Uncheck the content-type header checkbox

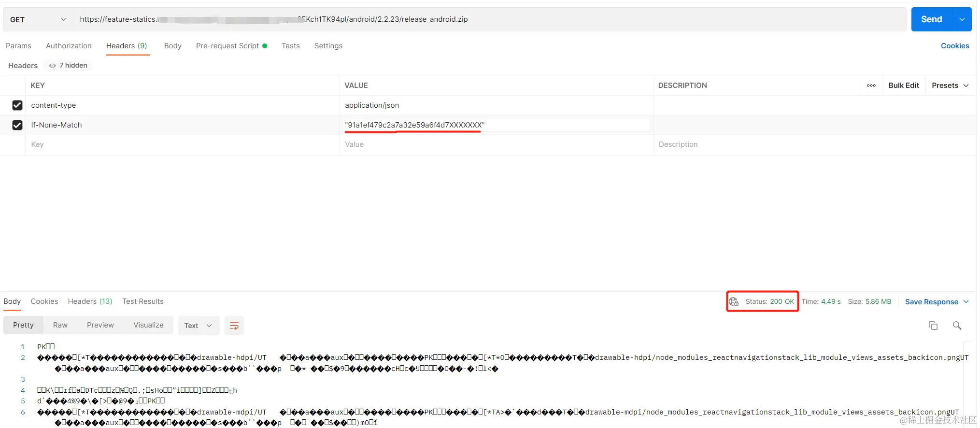coord(17,105)
